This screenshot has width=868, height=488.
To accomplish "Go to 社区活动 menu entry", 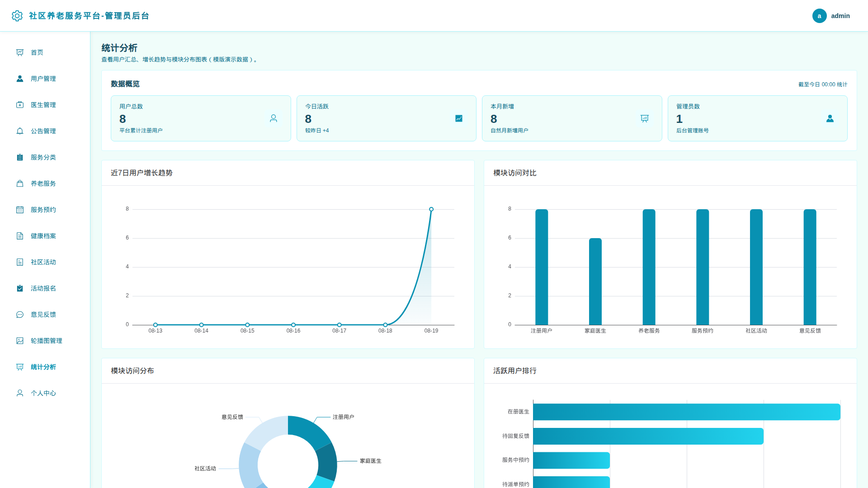I will tap(45, 262).
